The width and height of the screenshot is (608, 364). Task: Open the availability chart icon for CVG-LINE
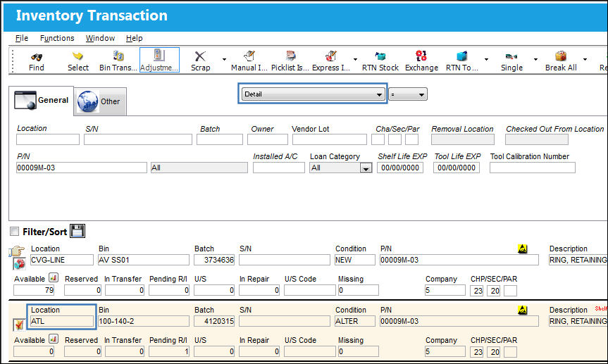tap(54, 277)
